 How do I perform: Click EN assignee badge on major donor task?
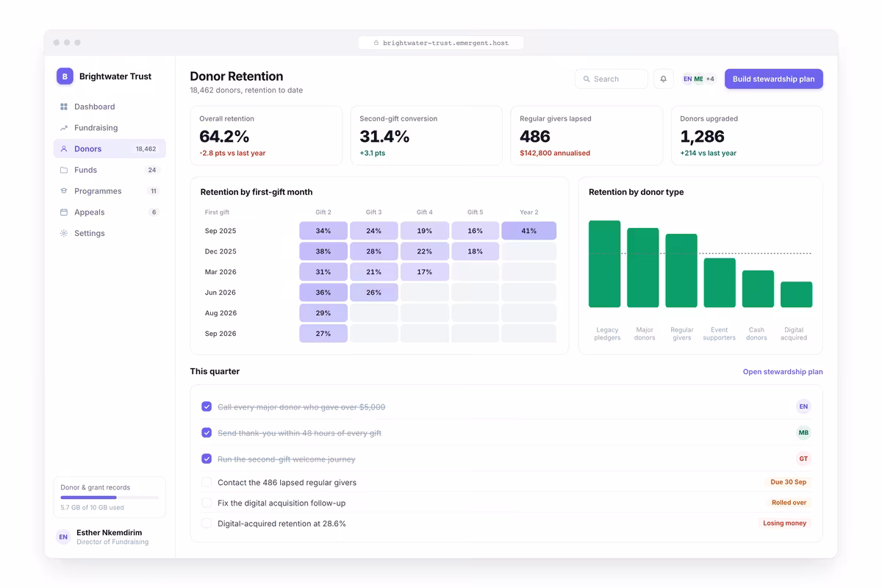(x=803, y=406)
